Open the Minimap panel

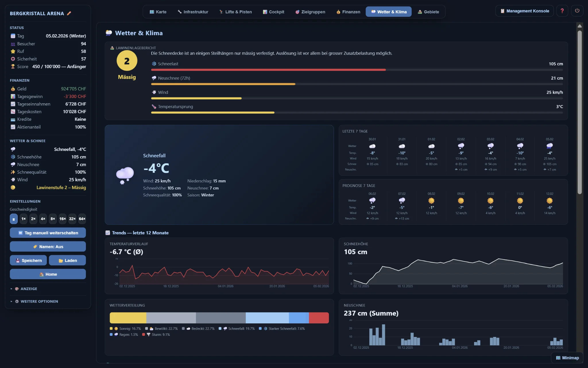point(567,358)
